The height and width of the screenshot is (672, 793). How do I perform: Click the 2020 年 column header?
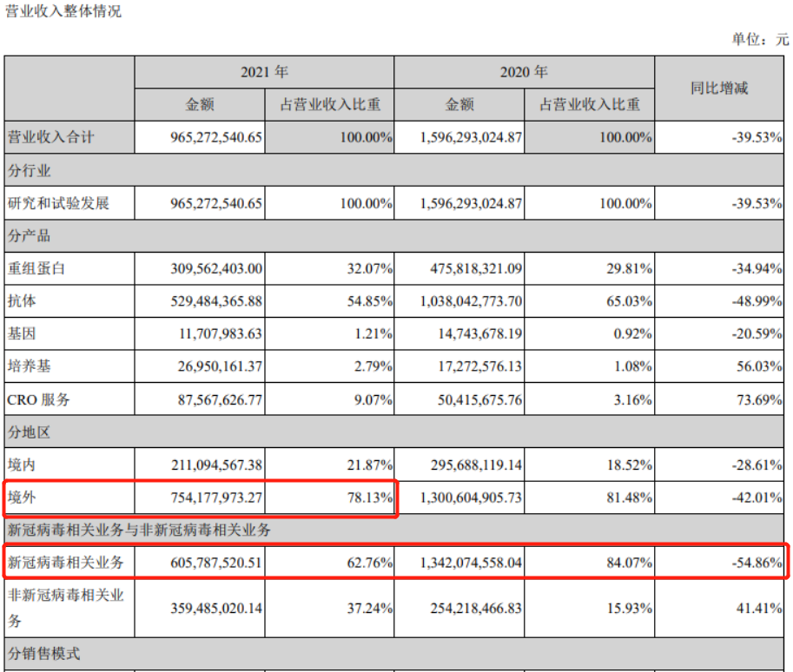point(524,72)
